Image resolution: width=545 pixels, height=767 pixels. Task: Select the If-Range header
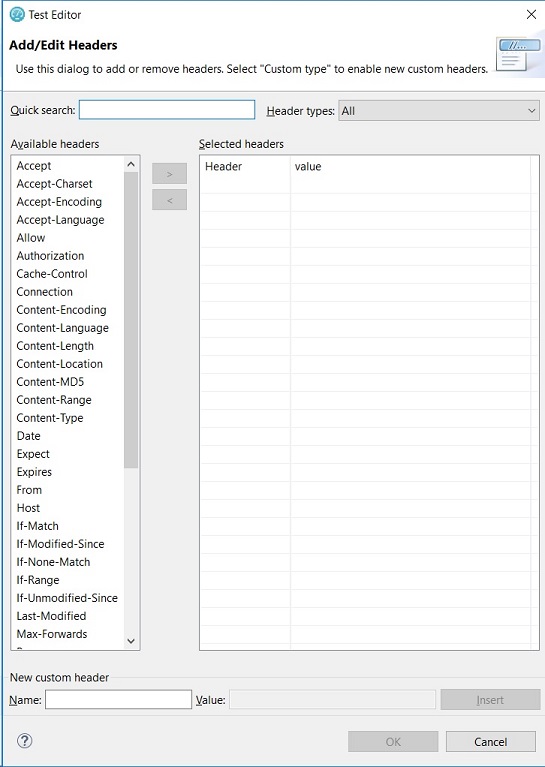tap(38, 580)
